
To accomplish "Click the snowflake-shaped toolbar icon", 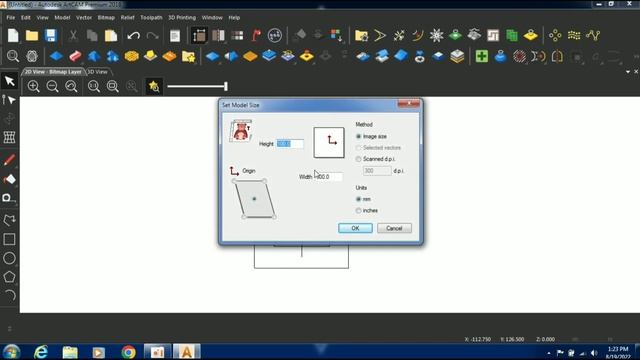I will tap(436, 36).
